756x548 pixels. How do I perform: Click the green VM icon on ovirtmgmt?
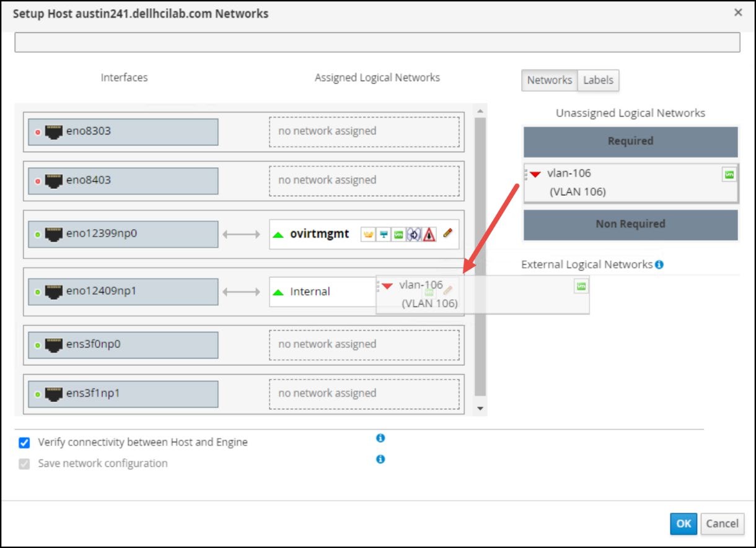coord(399,235)
